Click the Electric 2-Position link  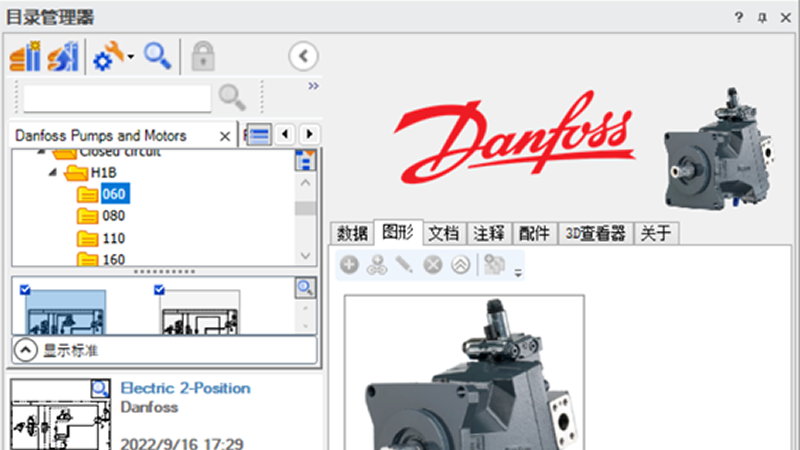click(185, 388)
